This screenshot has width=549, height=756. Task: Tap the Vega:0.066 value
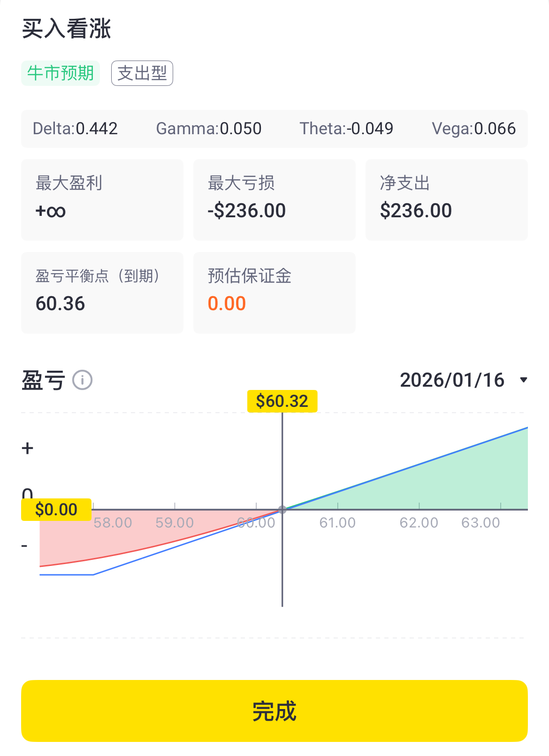click(x=474, y=129)
